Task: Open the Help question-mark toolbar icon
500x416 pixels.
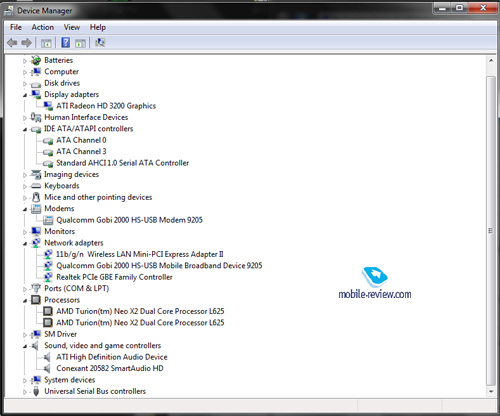Action: 66,42
